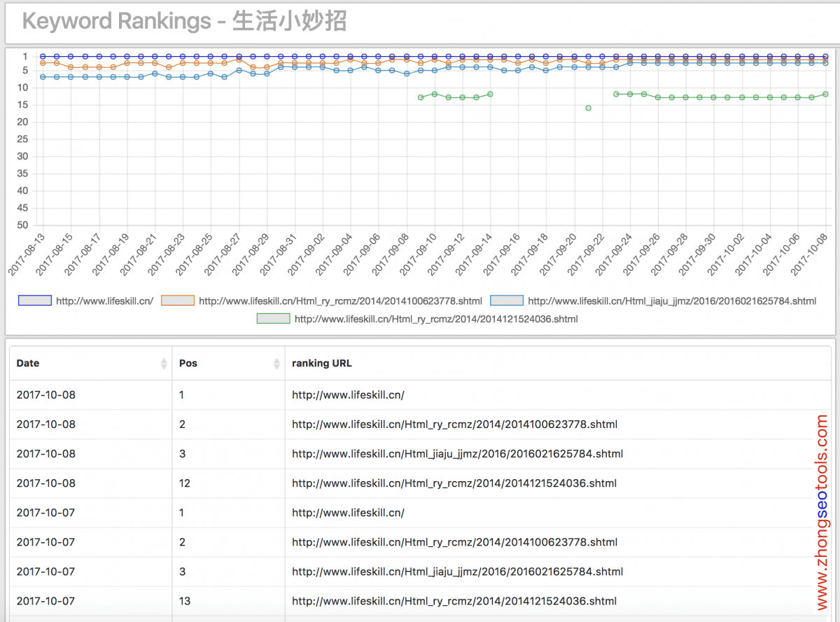
Task: Open the position 12 URL for 2017-10-08
Action: click(x=454, y=483)
